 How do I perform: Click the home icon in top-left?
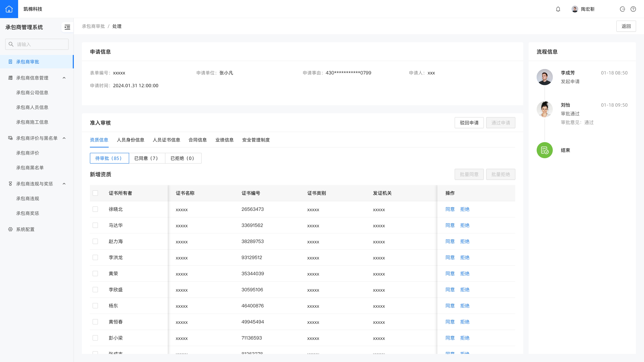pyautogui.click(x=9, y=9)
